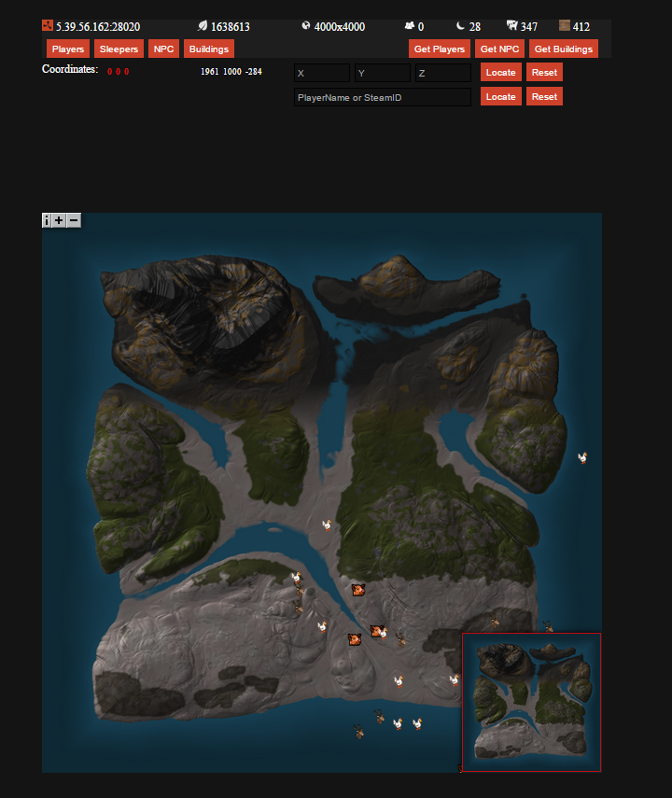Click the seed value 1638613
The image size is (672, 798).
pyautogui.click(x=231, y=26)
